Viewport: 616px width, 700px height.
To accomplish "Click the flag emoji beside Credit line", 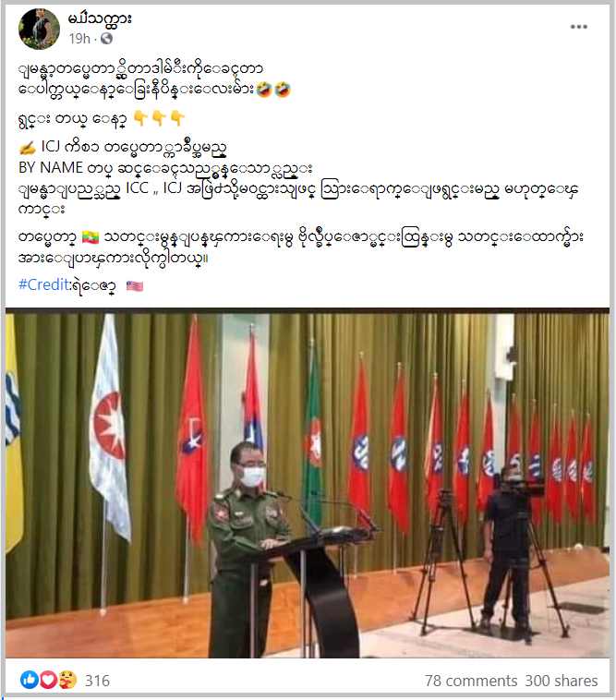I will click(x=135, y=285).
